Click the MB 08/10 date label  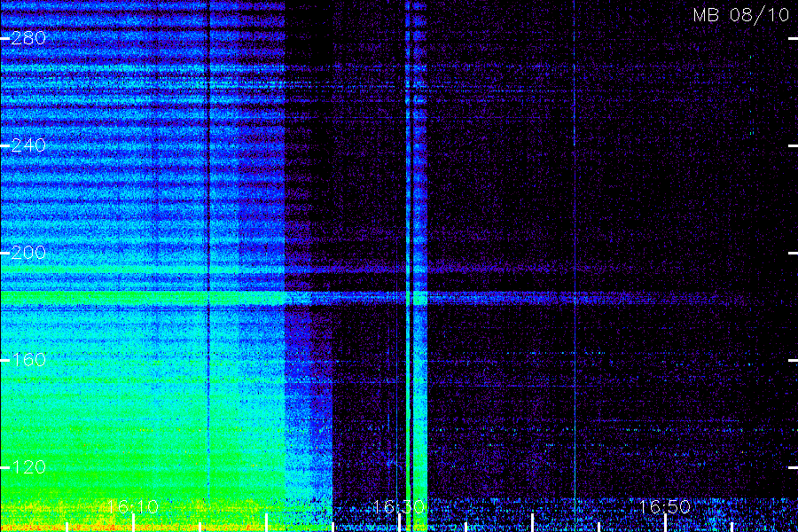click(741, 15)
